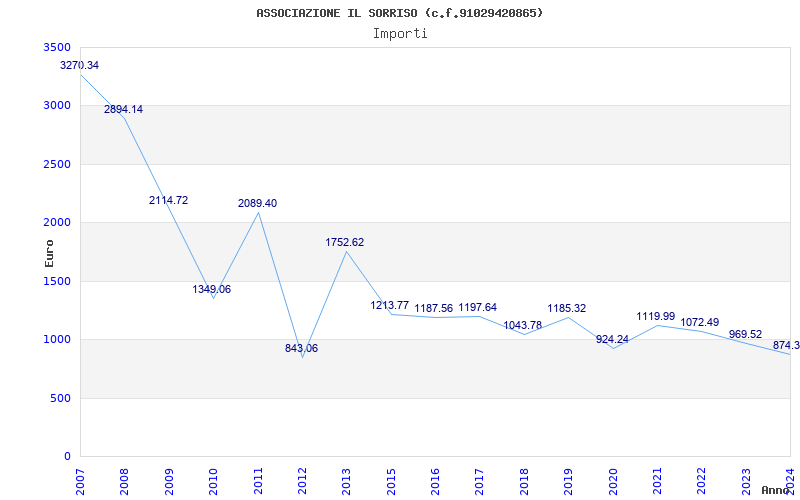This screenshot has width=800, height=500.
Task: Click the 1213.77 data label
Action: tap(390, 305)
